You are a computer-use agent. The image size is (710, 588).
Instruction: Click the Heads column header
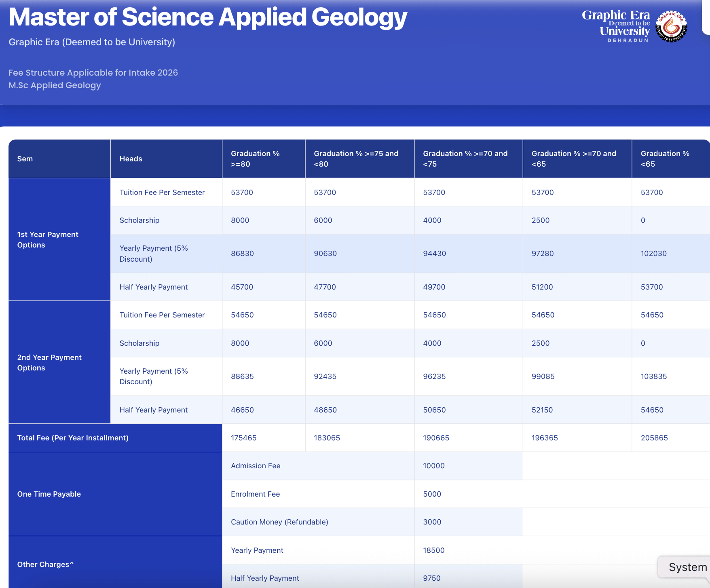click(131, 159)
